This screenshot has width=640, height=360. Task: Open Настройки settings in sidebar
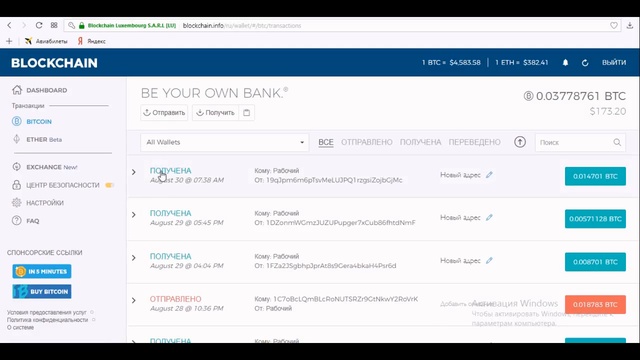(45, 203)
